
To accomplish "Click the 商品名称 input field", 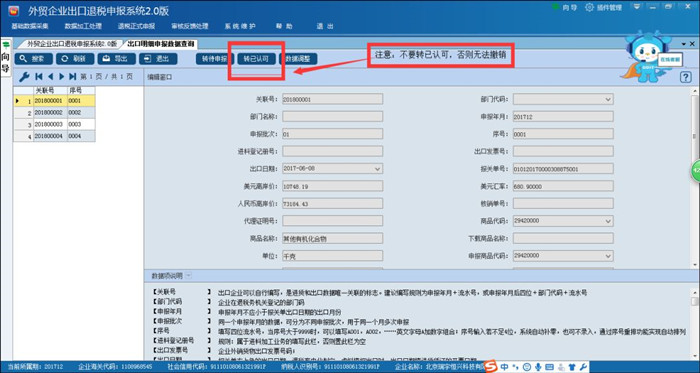I will [x=332, y=238].
